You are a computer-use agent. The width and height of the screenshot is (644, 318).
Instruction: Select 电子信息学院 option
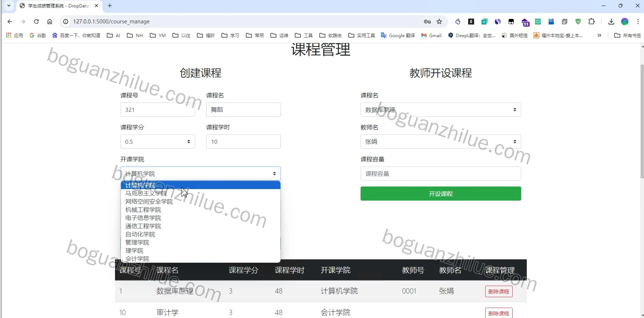pos(201,218)
